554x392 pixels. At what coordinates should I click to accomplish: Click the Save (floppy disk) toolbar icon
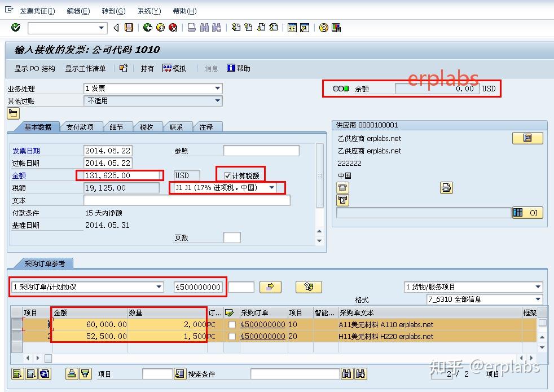pos(130,28)
